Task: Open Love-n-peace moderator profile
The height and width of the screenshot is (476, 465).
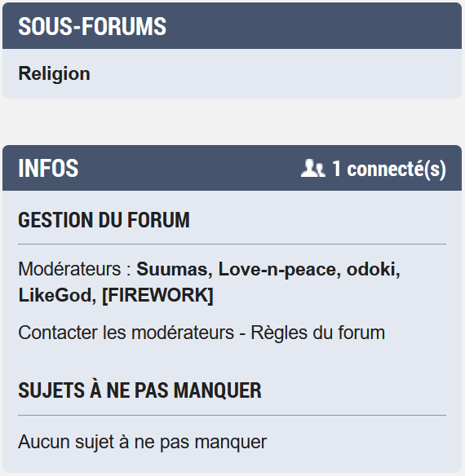Action: 277,269
